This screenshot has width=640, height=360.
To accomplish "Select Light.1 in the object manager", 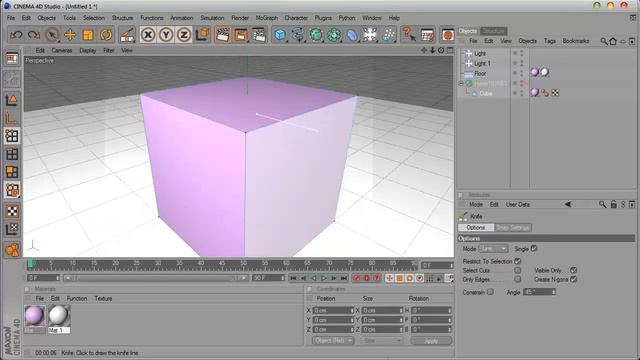I will (x=482, y=64).
